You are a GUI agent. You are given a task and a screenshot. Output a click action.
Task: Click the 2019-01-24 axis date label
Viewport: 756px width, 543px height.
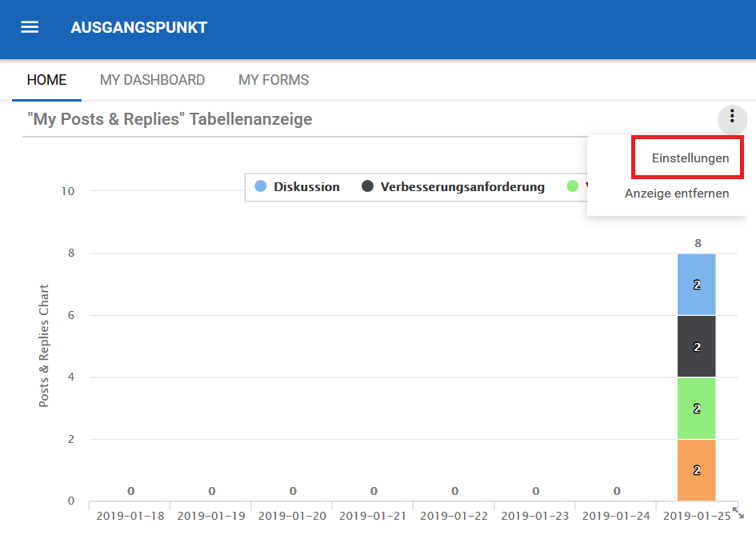point(616,516)
